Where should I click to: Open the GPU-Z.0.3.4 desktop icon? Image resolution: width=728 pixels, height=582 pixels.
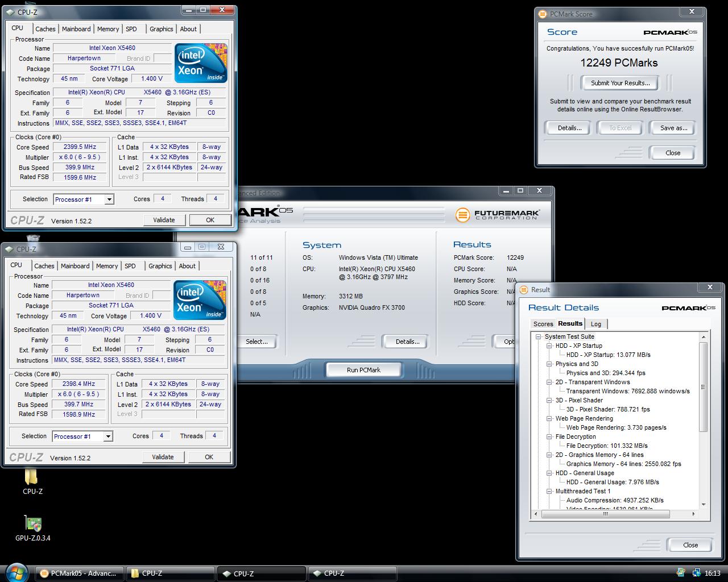tap(33, 528)
